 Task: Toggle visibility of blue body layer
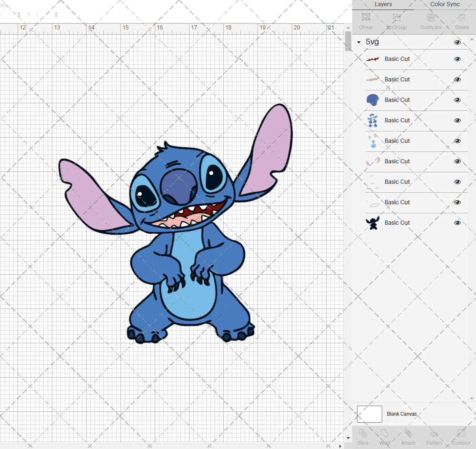[457, 120]
